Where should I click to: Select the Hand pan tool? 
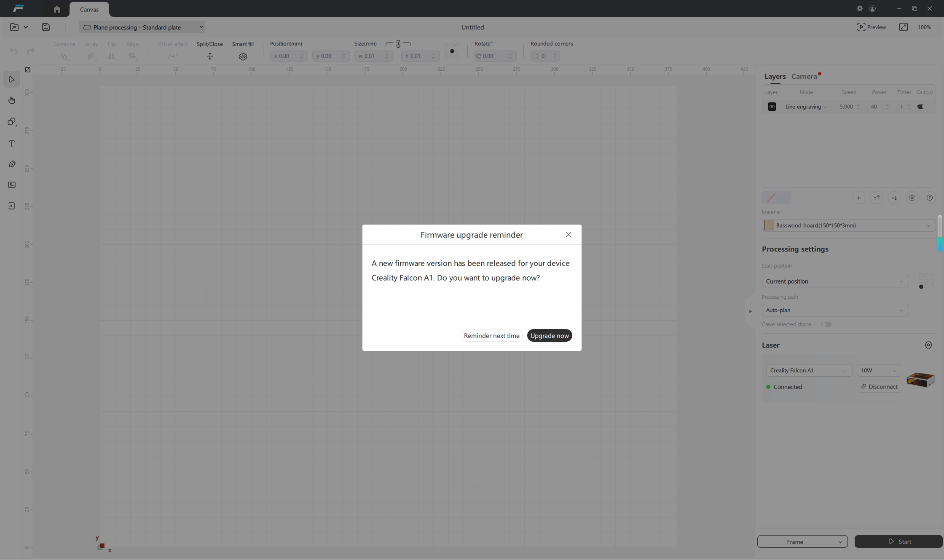(x=12, y=100)
